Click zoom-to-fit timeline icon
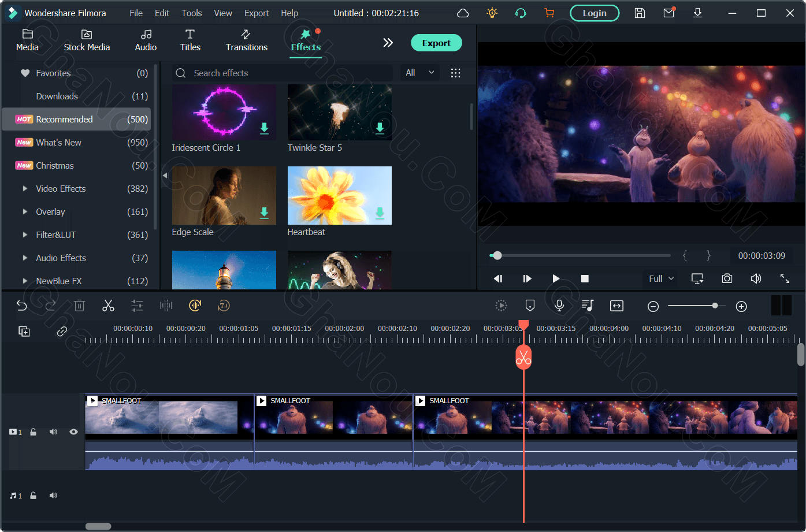Viewport: 806px width, 532px height. coord(616,306)
